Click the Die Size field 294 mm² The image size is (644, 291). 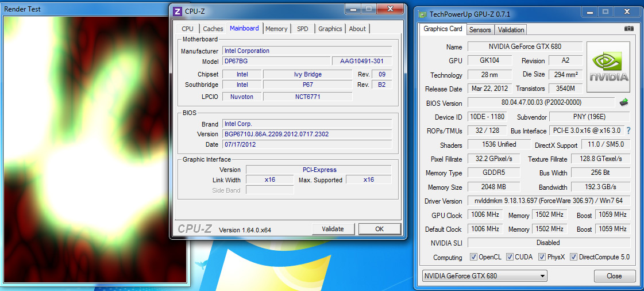pos(565,74)
